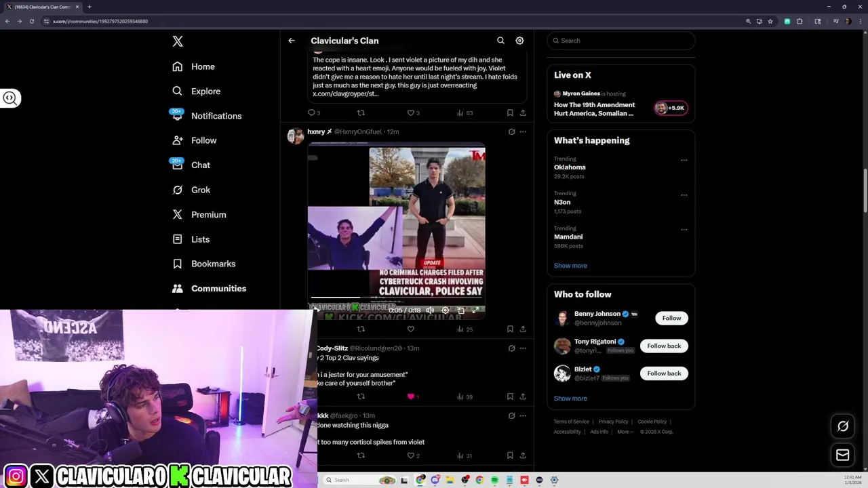
Task: View analytics of post with 63 views
Action: [465, 113]
